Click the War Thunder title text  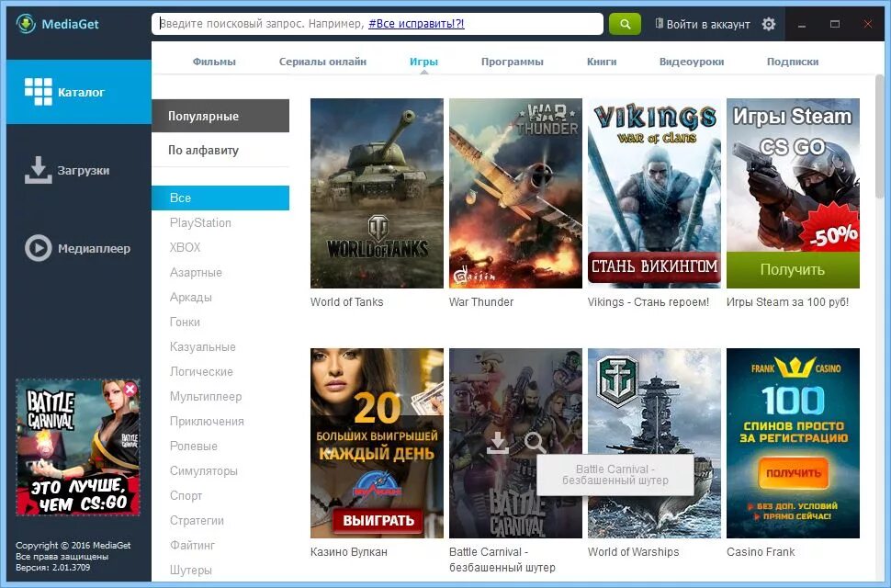[x=481, y=302]
